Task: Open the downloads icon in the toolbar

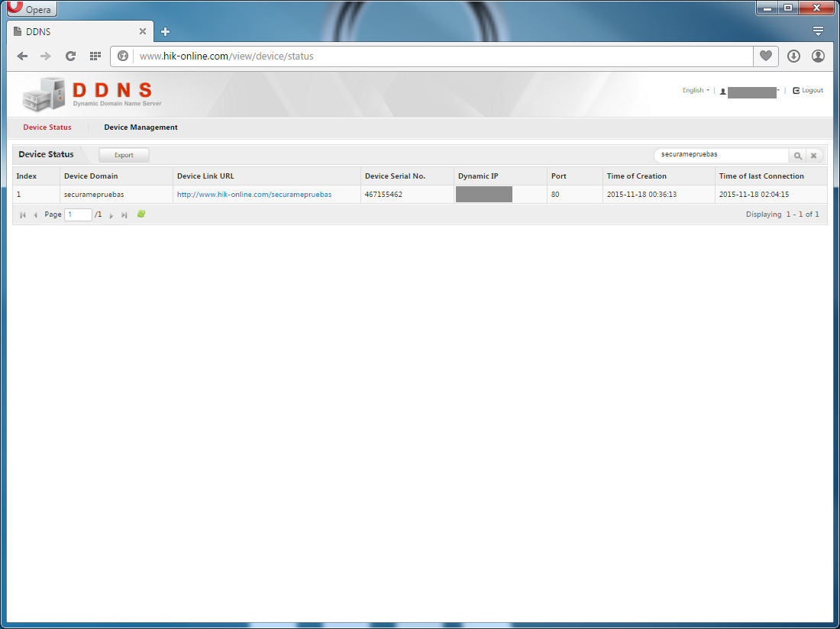Action: [793, 56]
